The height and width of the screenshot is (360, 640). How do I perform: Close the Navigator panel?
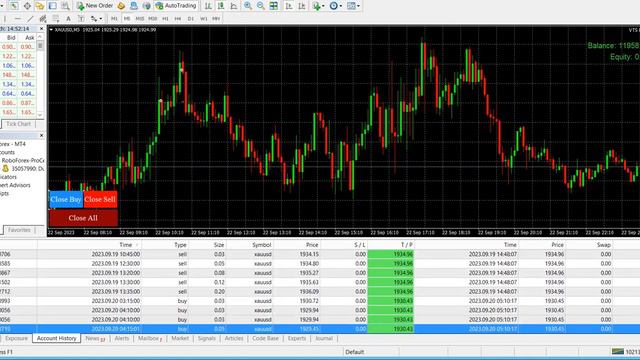click(x=41, y=135)
